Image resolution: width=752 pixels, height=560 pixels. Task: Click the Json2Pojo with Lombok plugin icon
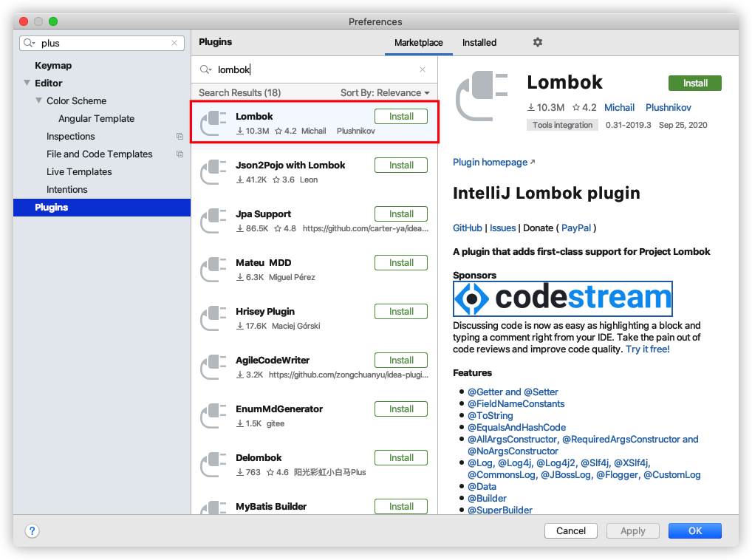click(x=213, y=172)
